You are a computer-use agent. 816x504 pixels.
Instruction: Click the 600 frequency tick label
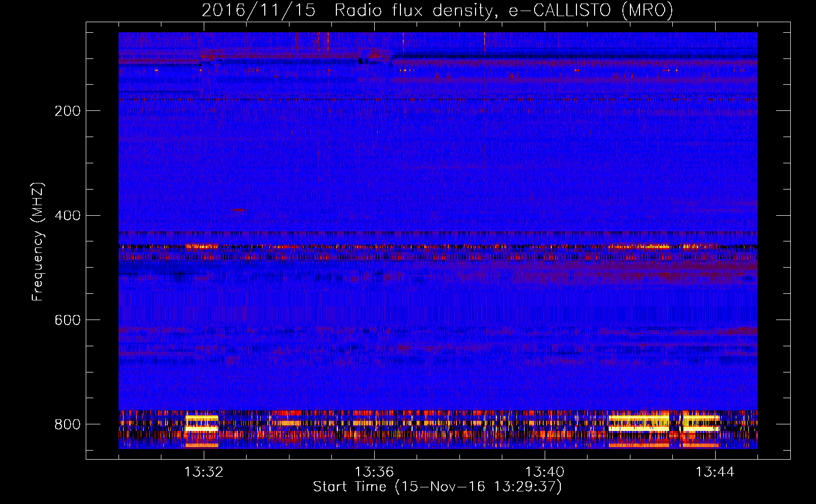(x=68, y=321)
